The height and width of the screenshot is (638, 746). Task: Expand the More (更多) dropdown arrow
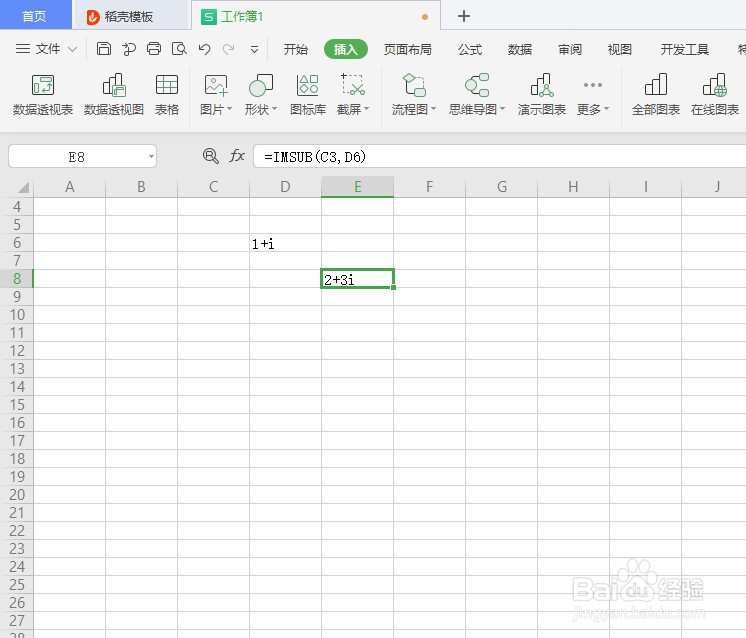click(x=606, y=109)
